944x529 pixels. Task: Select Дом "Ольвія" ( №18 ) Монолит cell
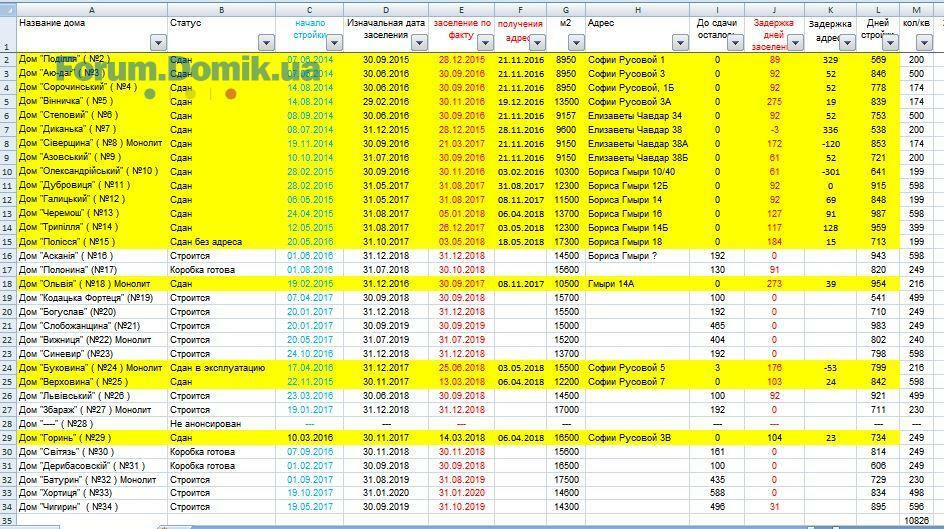92,284
